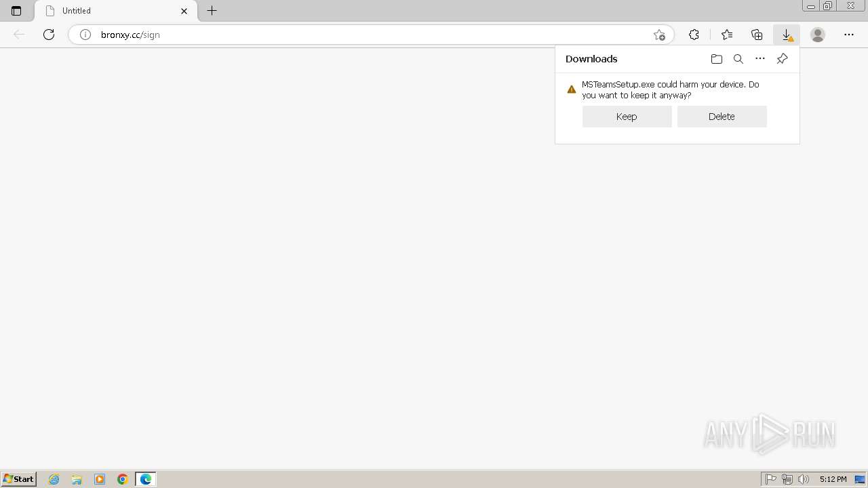Open the Collections icon
Image resolution: width=868 pixels, height=488 pixels.
point(757,35)
